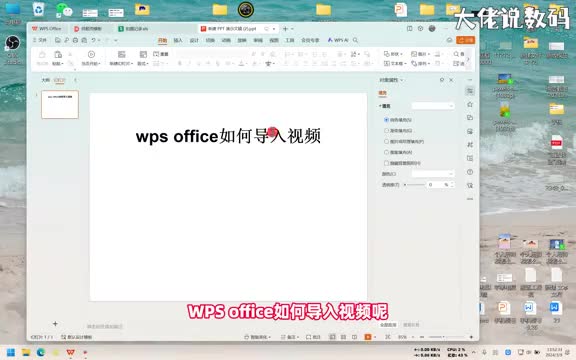Click the search magnifier beside WPS AI
Viewport: 576px width, 360px height.
pos(355,40)
